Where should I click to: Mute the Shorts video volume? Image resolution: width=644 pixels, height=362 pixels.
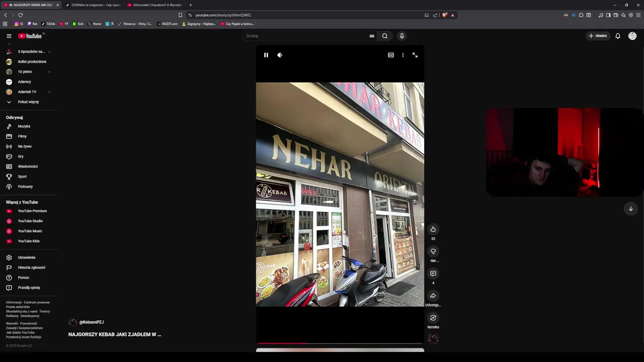pyautogui.click(x=280, y=55)
